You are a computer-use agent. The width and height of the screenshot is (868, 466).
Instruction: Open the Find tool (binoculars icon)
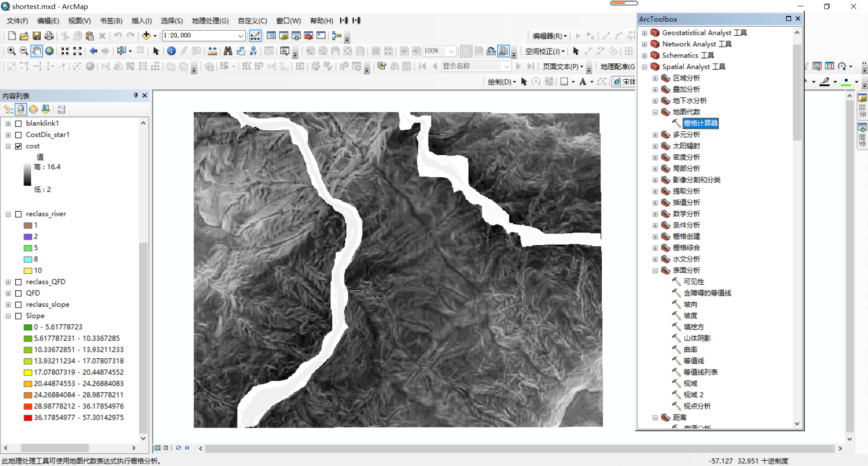(228, 51)
